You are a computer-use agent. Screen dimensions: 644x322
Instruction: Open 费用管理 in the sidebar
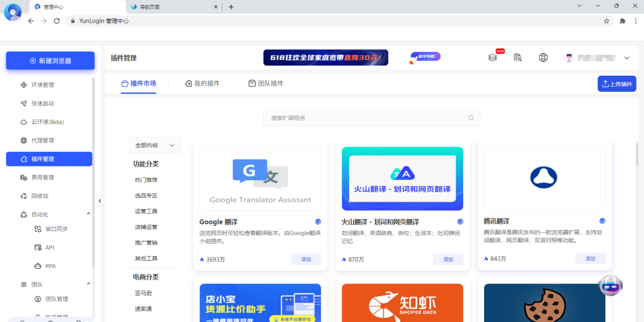point(41,177)
